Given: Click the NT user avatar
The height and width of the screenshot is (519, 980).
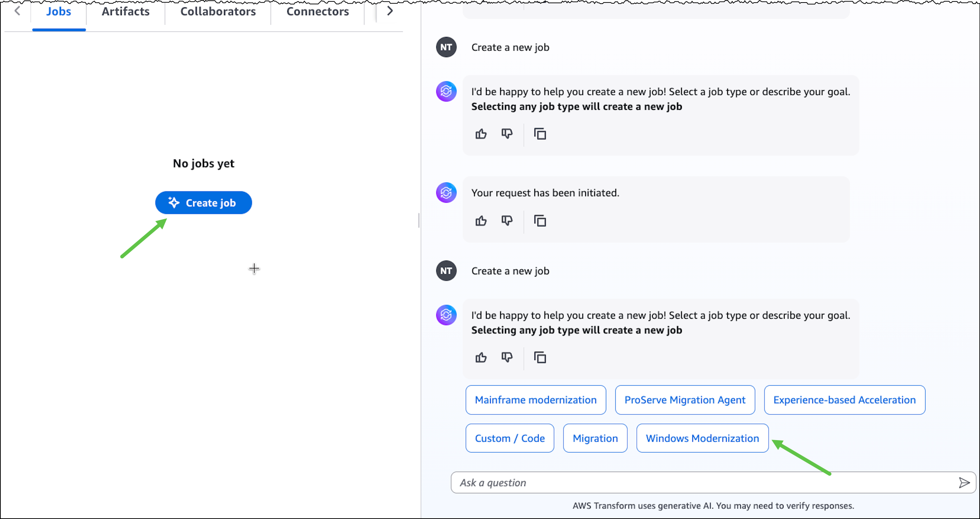Looking at the screenshot, I should pyautogui.click(x=446, y=47).
